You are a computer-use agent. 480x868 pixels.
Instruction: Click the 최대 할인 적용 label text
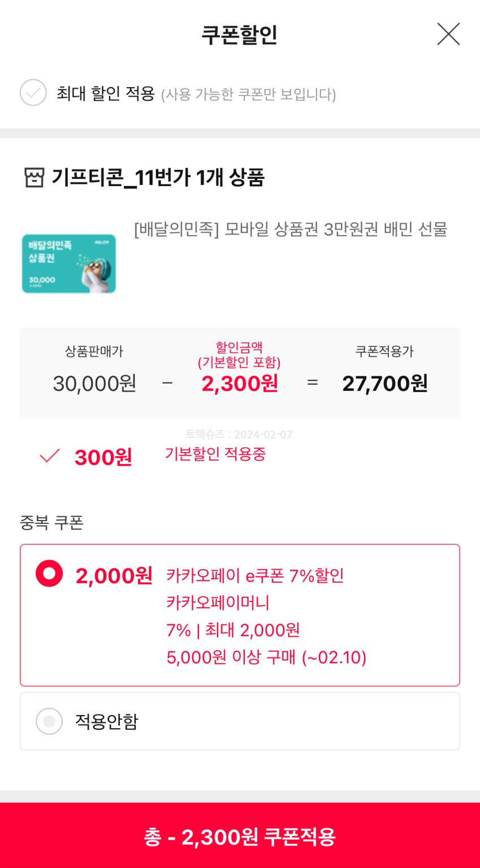tap(106, 93)
